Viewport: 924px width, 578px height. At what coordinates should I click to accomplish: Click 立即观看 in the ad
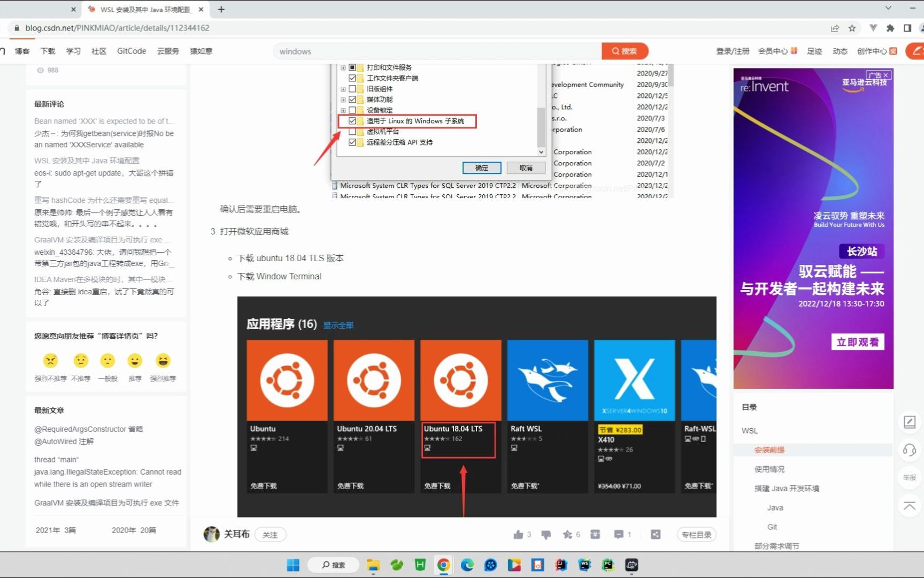pyautogui.click(x=857, y=342)
